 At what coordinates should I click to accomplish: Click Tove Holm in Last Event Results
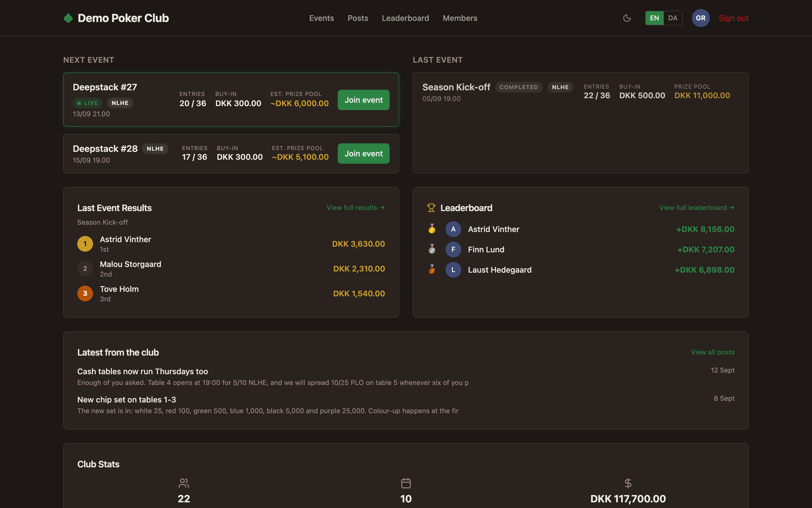click(119, 289)
